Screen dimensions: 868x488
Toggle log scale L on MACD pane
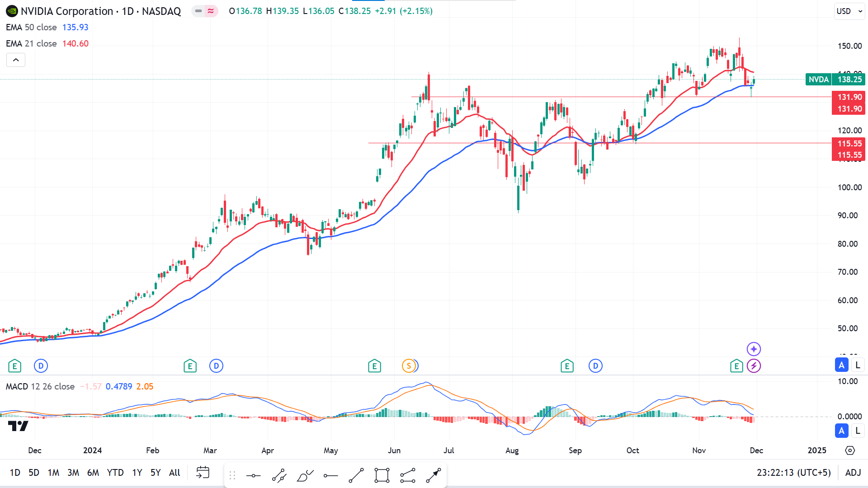point(858,431)
